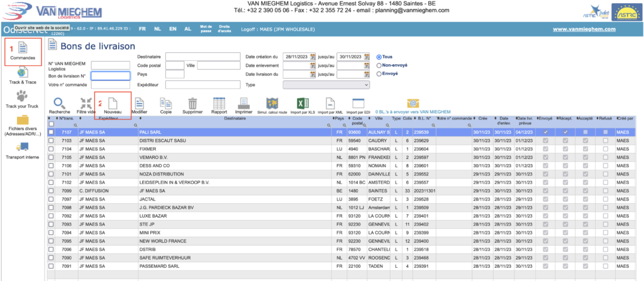The width and height of the screenshot is (644, 281).
Task: Switch language to NL
Action: [157, 29]
